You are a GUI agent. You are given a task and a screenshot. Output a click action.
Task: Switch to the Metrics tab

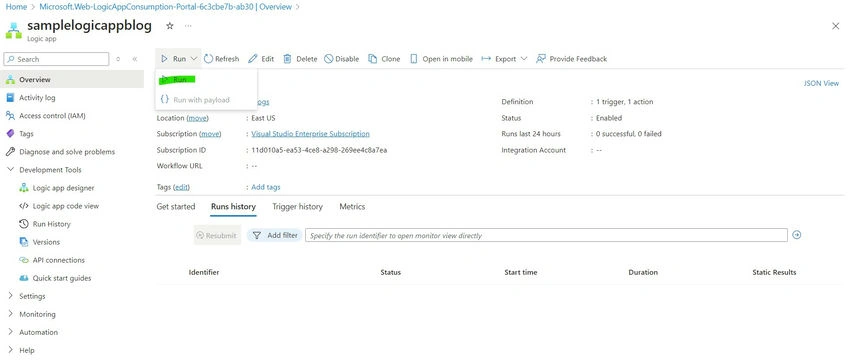click(352, 207)
